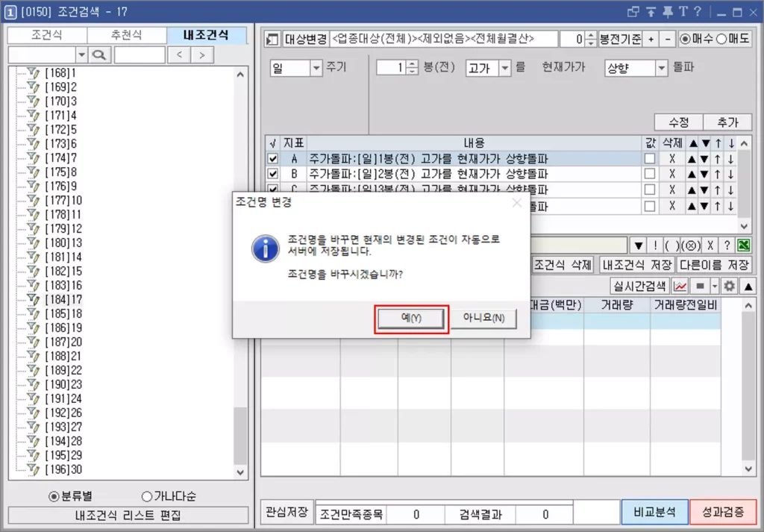Click the thin ↓ arrow in row B
This screenshot has width=764, height=532.
[x=731, y=174]
